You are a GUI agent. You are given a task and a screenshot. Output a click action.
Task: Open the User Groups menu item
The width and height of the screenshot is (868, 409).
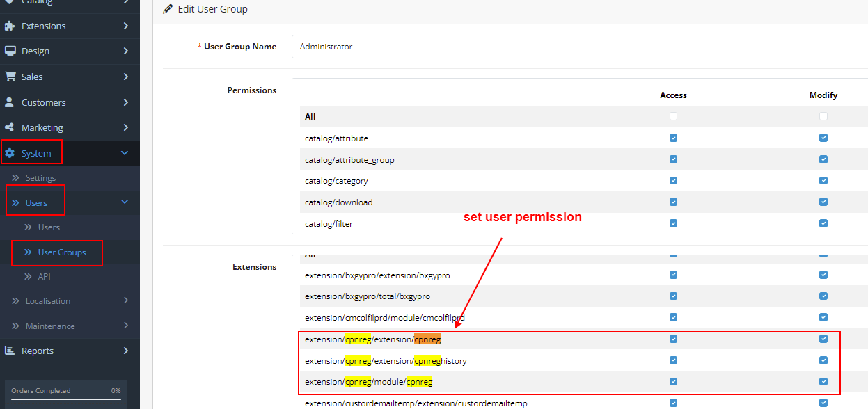click(x=62, y=252)
